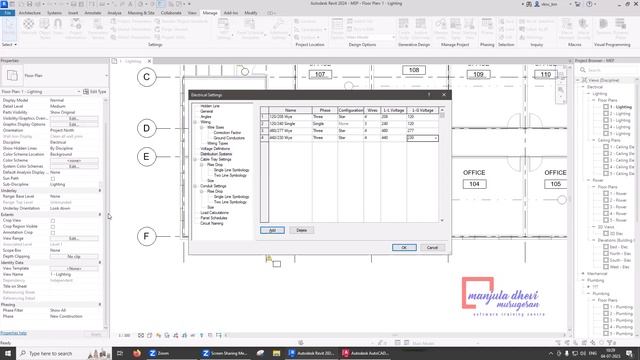
Task: Switch to the Autodesk AutoCAD taskbar button
Action: tap(366, 353)
